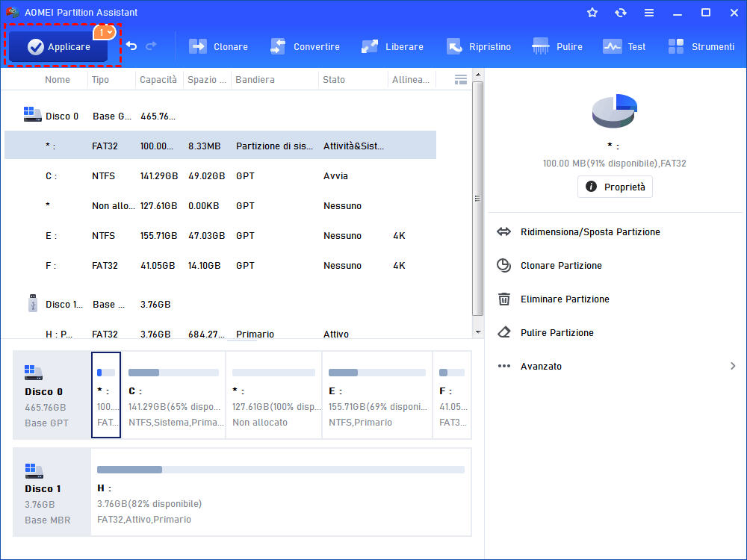Screen dimensions: 747x560
Task: Redo the last operation
Action: (x=151, y=46)
